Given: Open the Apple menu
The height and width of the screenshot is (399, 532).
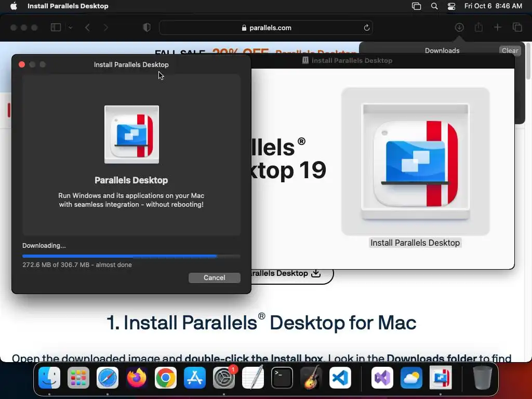Looking at the screenshot, I should tap(14, 6).
